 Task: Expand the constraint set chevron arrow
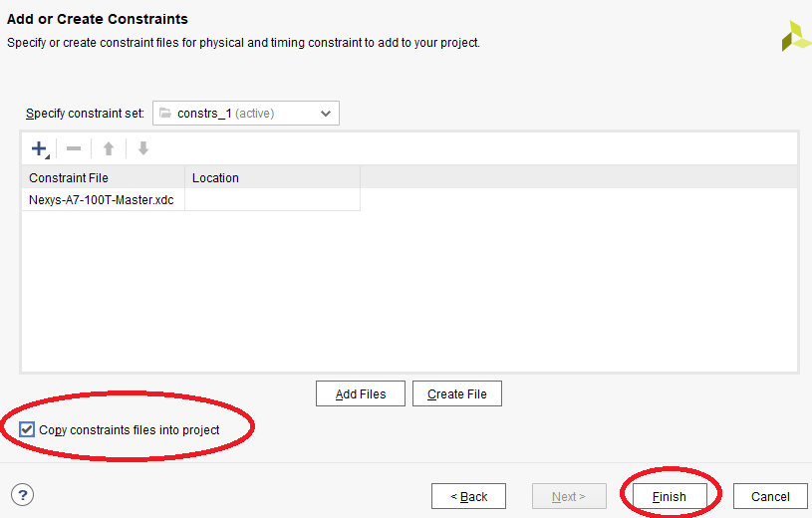pos(326,114)
